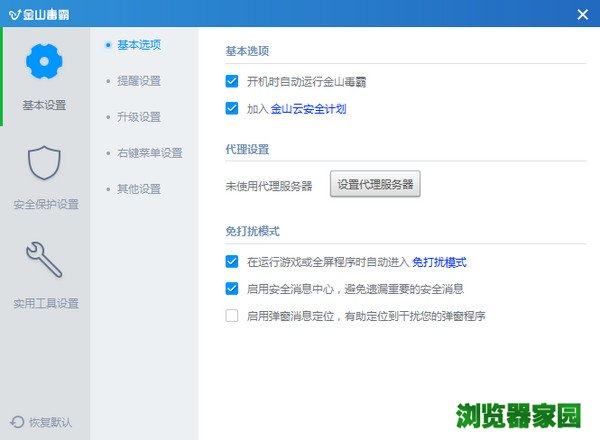Enable 启用弹窗消息定位 checkbox
The width and height of the screenshot is (600, 440).
click(x=232, y=316)
